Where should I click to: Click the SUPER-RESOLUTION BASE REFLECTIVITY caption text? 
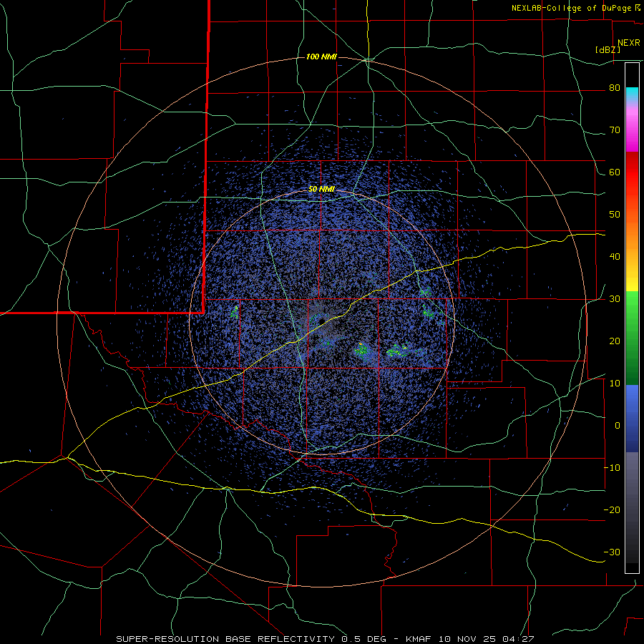[225, 639]
